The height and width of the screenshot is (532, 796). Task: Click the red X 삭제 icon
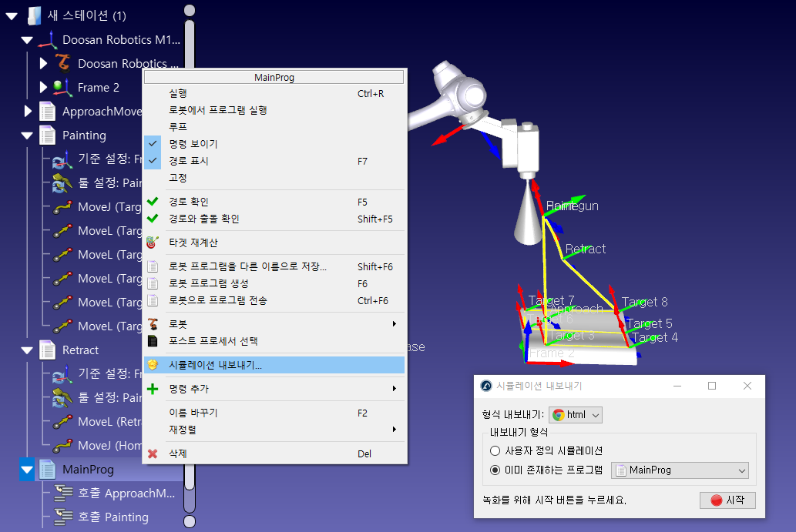coord(153,453)
